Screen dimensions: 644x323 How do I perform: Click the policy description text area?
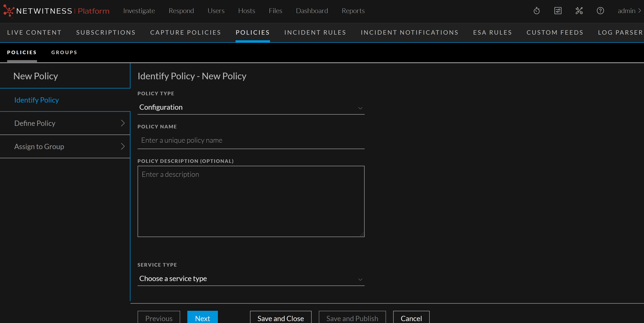(x=251, y=201)
